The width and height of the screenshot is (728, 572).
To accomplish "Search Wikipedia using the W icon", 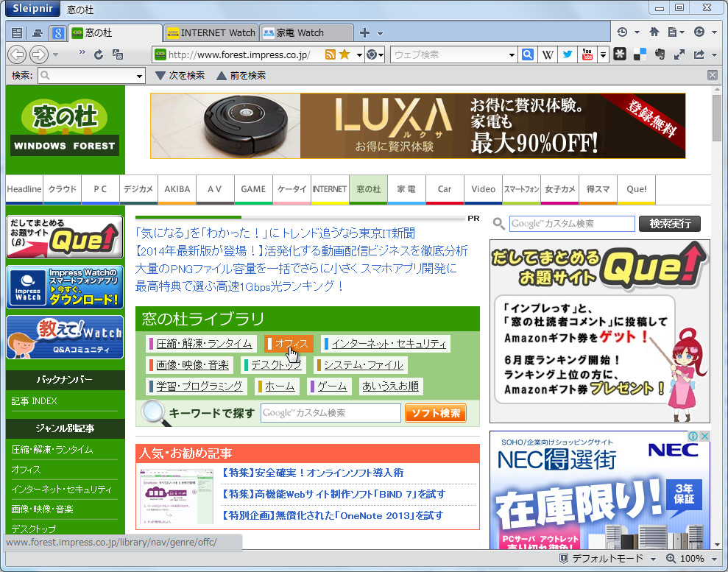I will pyautogui.click(x=548, y=54).
